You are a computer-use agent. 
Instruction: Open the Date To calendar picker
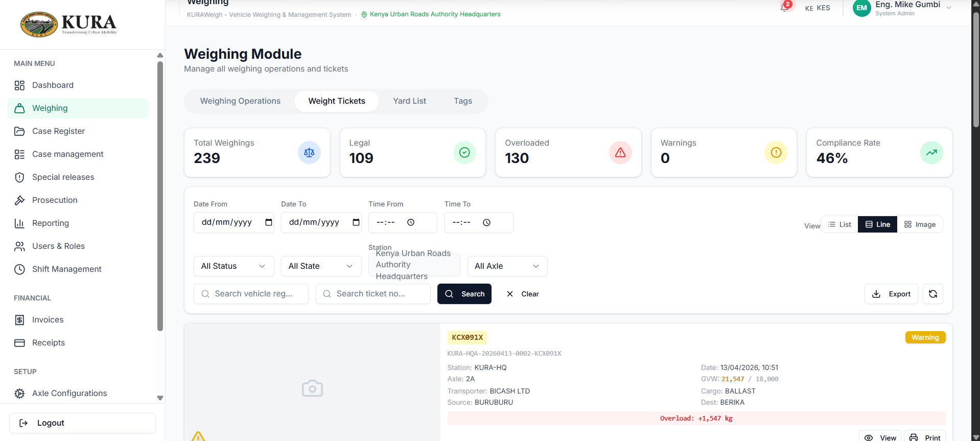tap(356, 222)
